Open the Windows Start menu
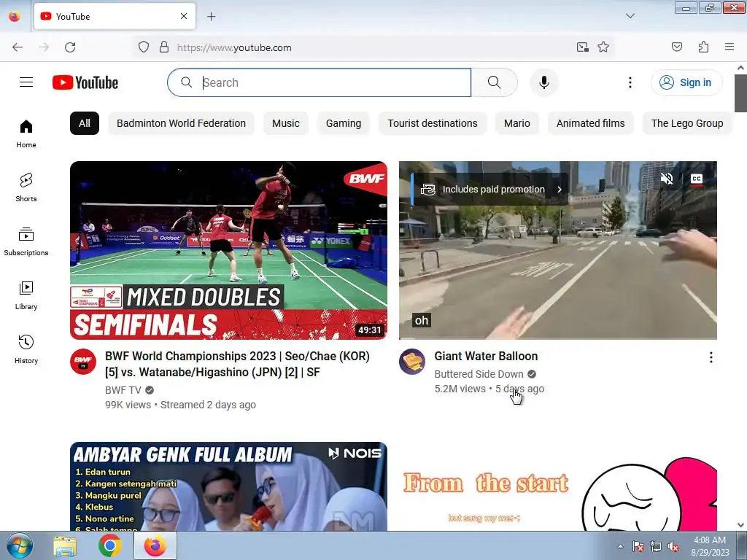 [20, 545]
